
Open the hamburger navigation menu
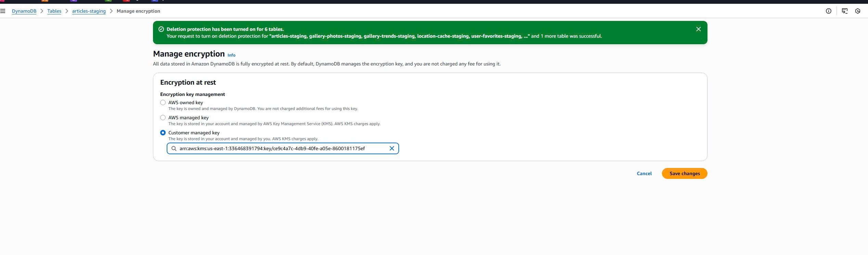click(3, 11)
